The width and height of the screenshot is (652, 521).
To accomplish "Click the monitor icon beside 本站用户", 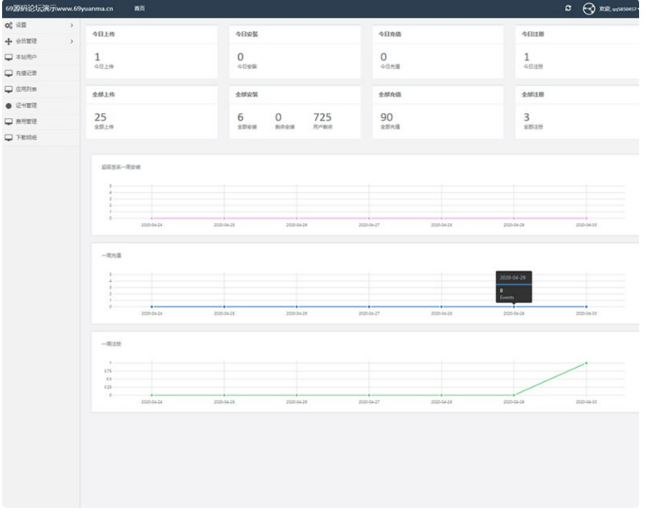I will point(9,57).
